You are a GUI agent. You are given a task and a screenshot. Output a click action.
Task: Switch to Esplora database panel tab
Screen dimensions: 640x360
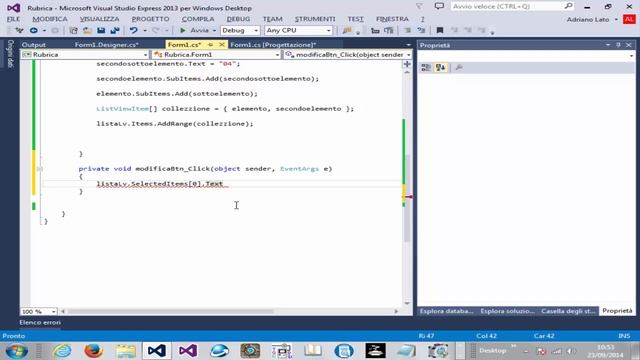(x=447, y=311)
